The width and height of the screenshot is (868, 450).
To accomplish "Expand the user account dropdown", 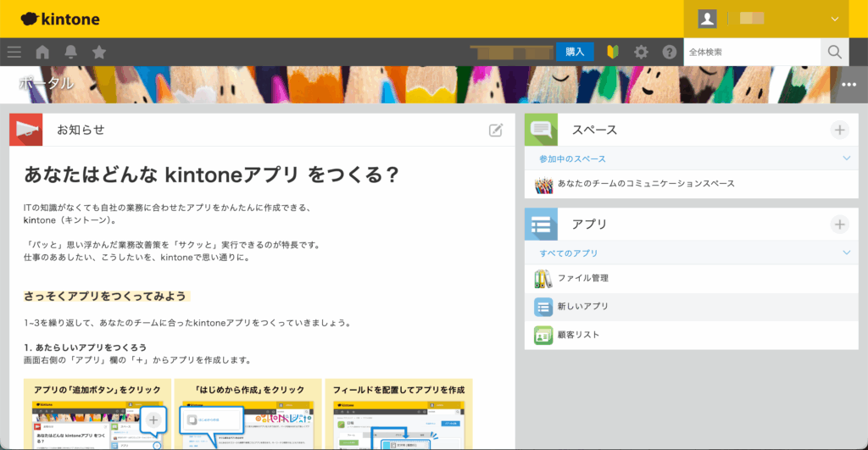I will coord(834,19).
